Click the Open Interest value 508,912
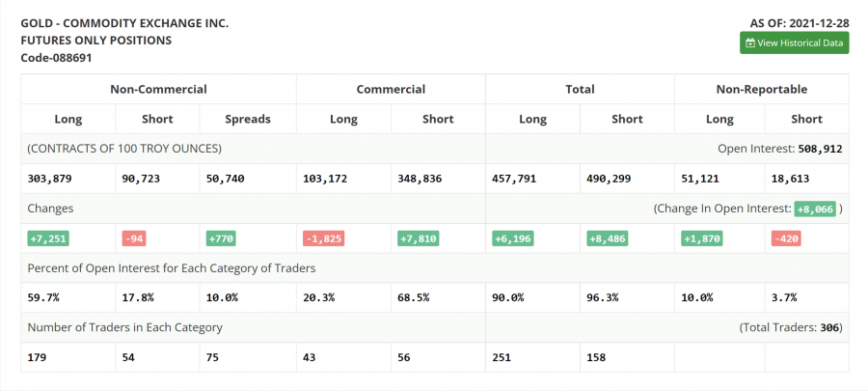 pos(821,149)
